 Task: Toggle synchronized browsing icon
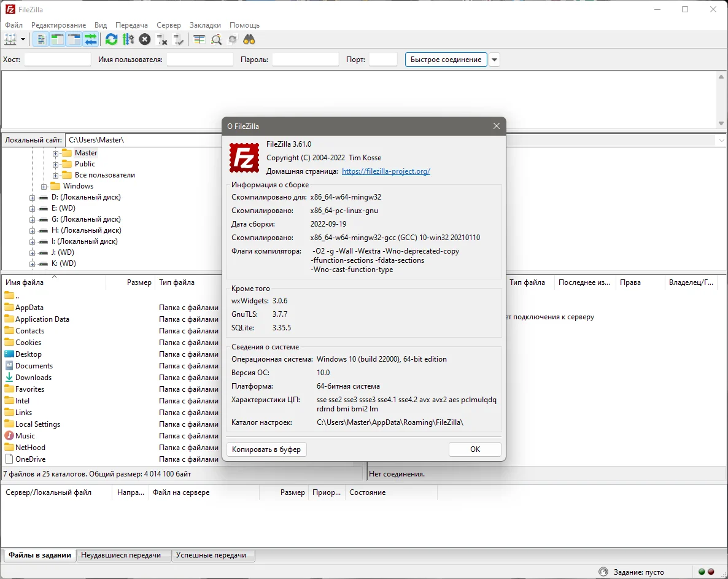pos(233,39)
